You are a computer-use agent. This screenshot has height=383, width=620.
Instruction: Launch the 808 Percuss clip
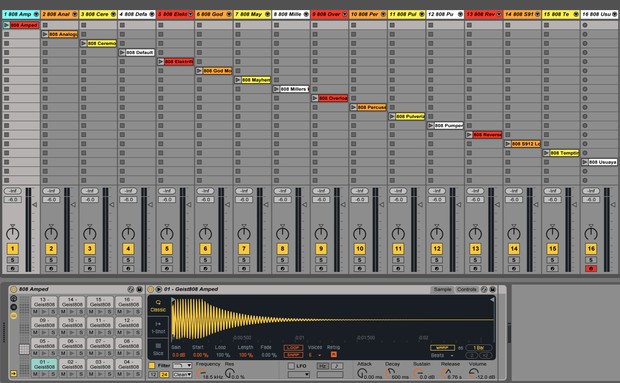coord(353,107)
